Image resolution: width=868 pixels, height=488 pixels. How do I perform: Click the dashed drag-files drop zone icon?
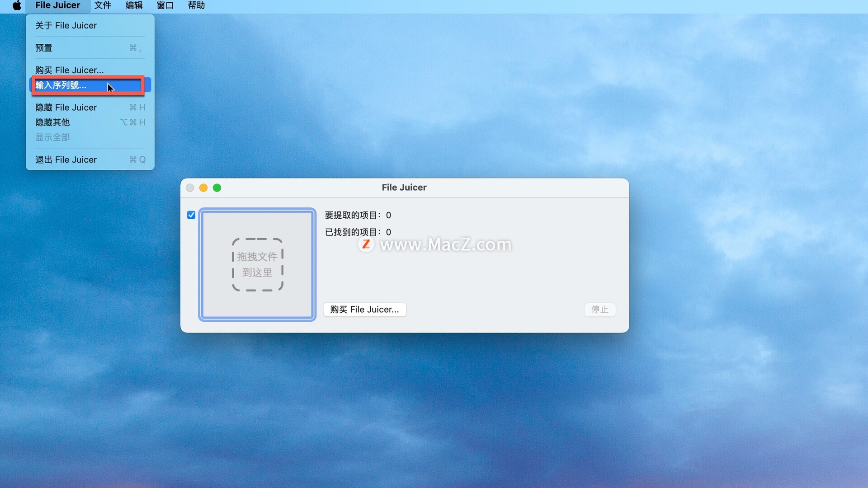click(x=257, y=264)
